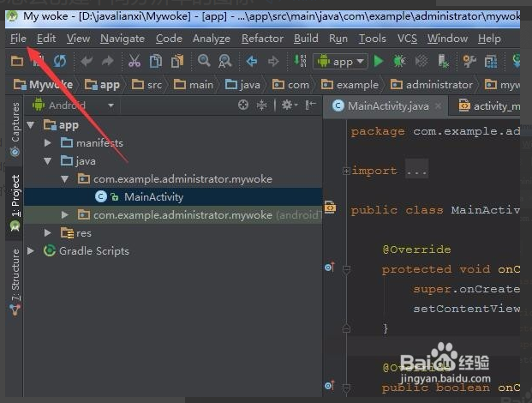Click the Scroll from Source target icon

[x=243, y=105]
